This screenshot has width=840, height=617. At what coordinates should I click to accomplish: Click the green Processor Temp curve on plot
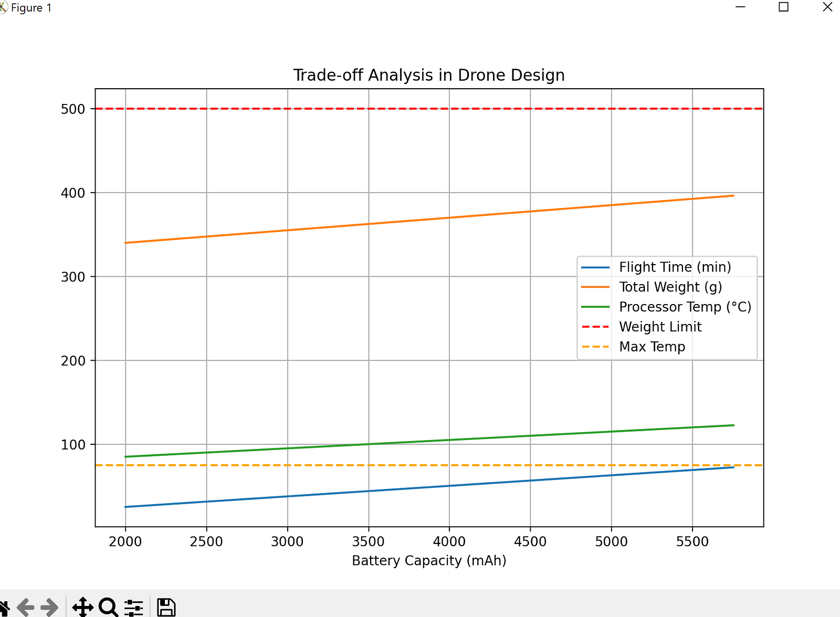pos(429,441)
